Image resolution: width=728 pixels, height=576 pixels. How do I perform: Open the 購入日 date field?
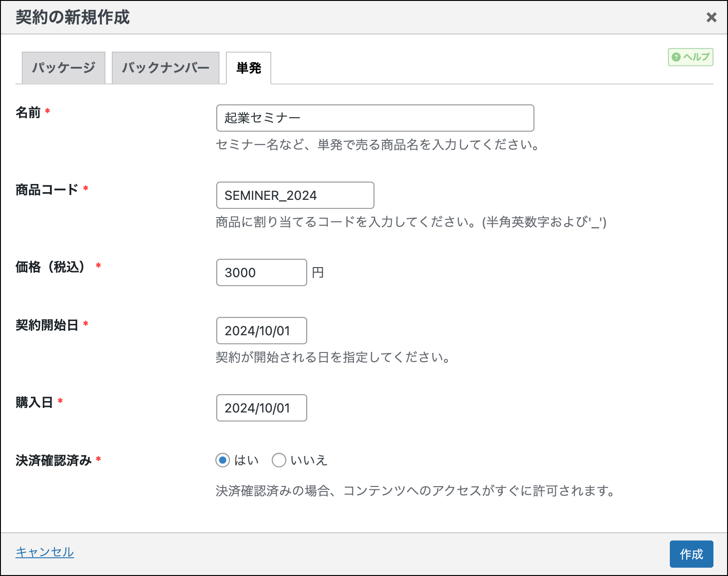(261, 408)
